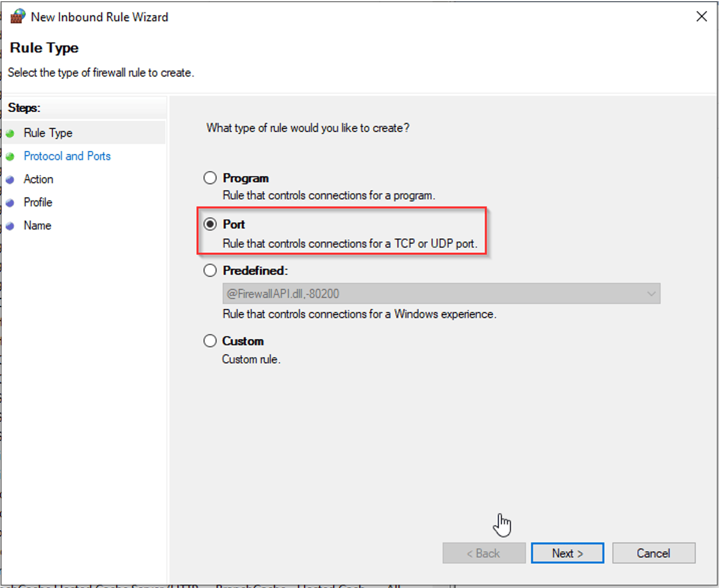Viewport: 723px width, 588px height.
Task: Choose the Predefined radio option
Action: (210, 271)
